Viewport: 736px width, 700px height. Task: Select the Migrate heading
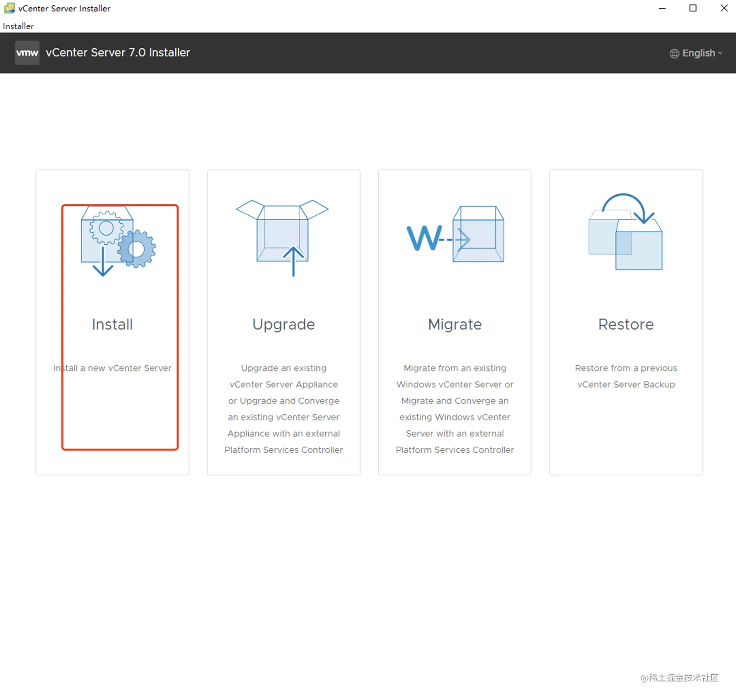tap(455, 325)
